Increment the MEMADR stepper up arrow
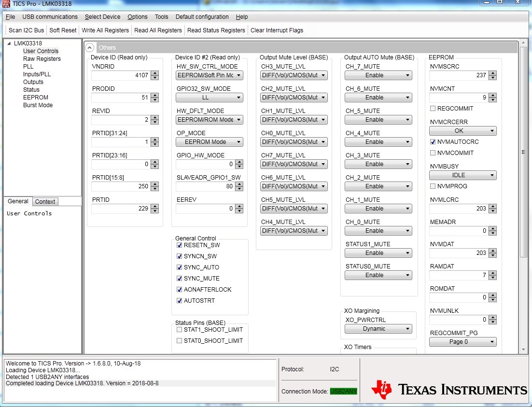This screenshot has height=407, width=532. [492, 229]
